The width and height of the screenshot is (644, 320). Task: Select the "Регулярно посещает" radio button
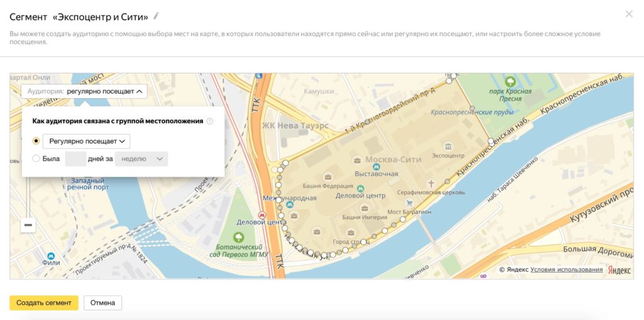(36, 141)
